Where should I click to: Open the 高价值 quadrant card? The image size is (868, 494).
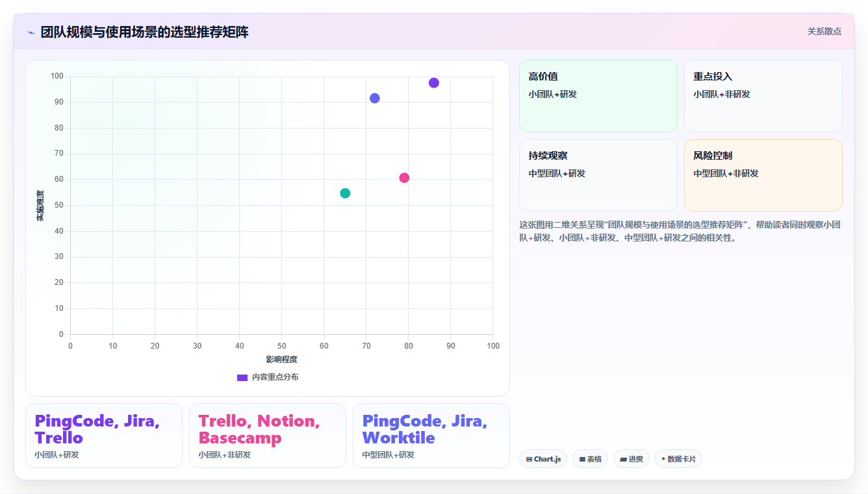[x=598, y=96]
